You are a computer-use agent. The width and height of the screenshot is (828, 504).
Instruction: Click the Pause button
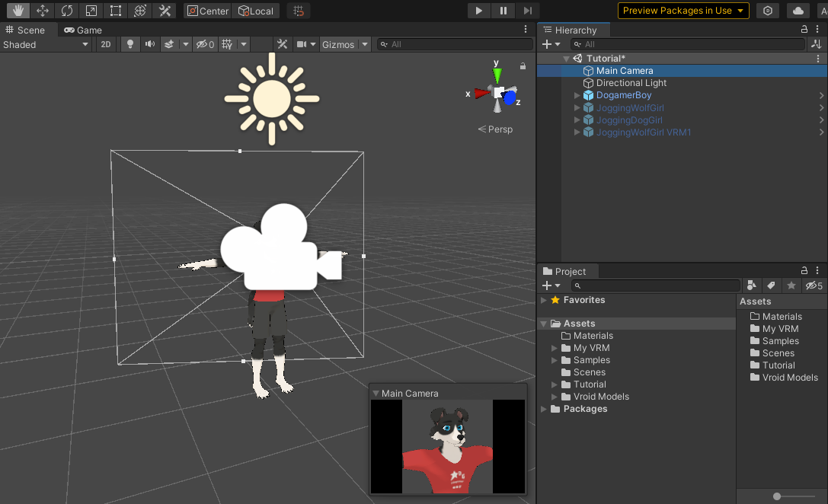[504, 11]
